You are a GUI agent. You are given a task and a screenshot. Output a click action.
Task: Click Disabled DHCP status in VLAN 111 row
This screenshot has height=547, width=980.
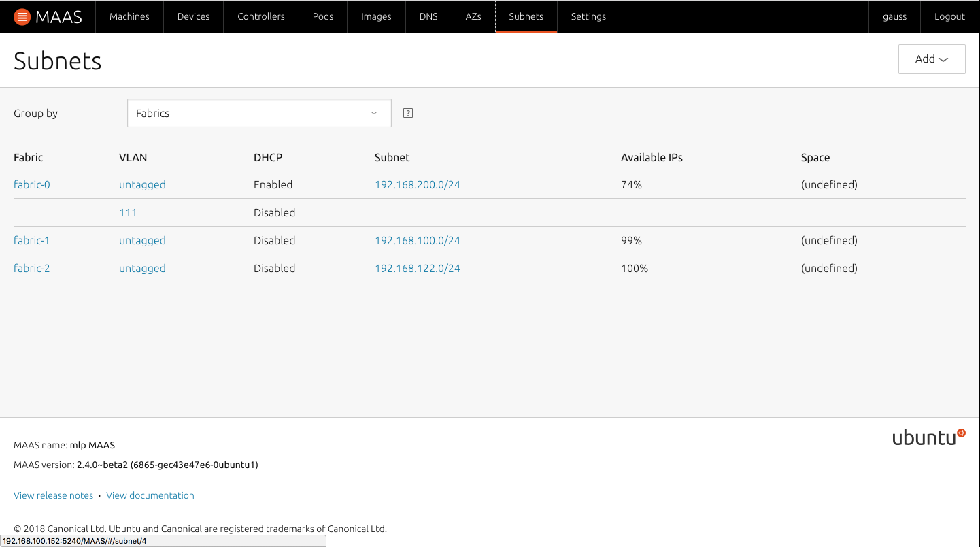pyautogui.click(x=275, y=212)
